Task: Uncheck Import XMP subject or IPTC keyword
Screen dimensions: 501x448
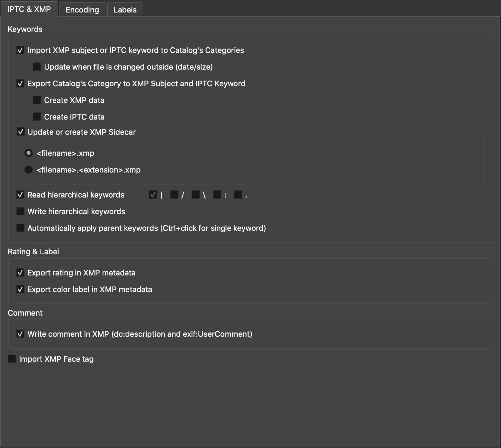Action: click(x=20, y=50)
